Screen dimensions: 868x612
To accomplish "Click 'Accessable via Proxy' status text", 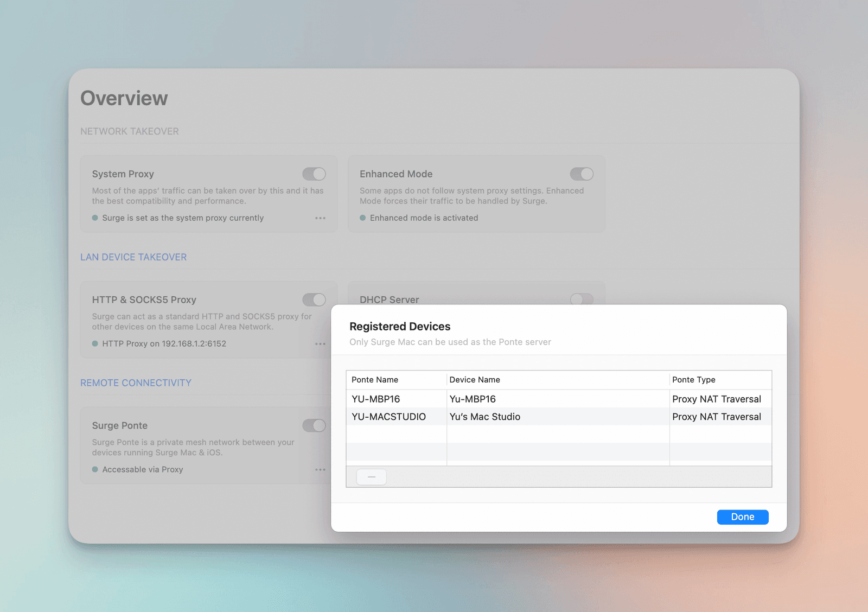I will (143, 470).
